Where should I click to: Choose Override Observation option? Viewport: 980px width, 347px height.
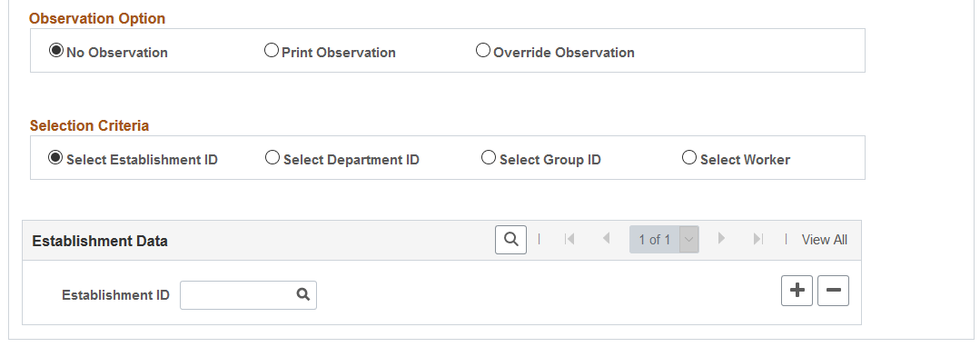point(483,51)
